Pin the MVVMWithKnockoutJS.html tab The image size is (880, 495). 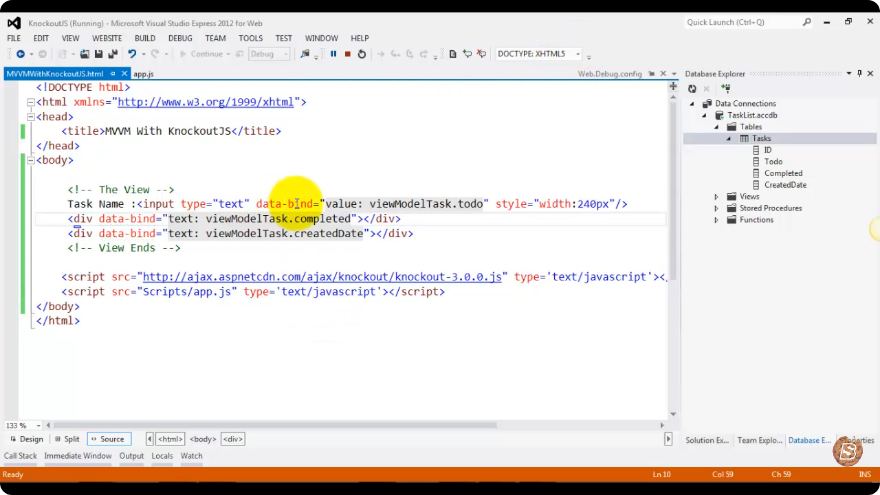[113, 74]
